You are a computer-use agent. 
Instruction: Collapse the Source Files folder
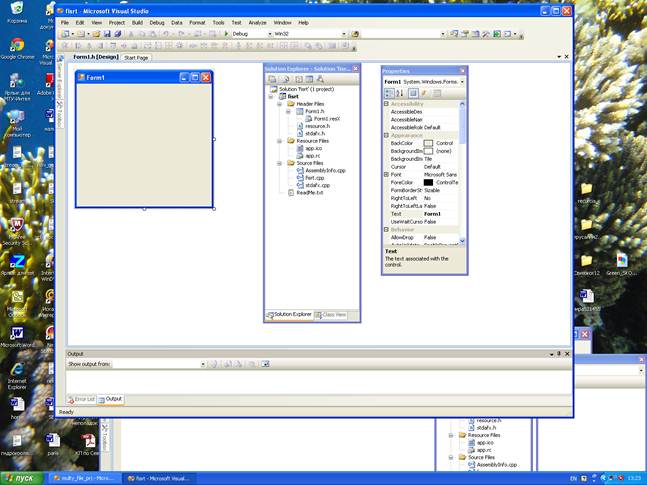pyautogui.click(x=281, y=163)
